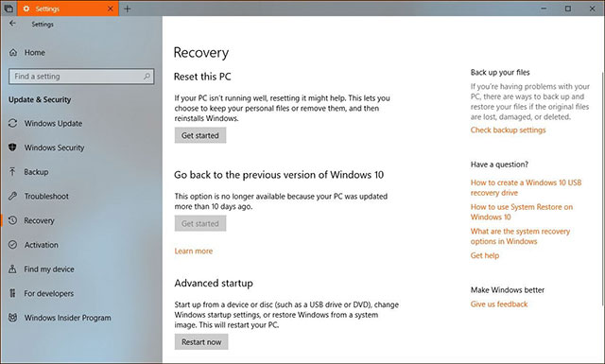The width and height of the screenshot is (605, 364).
Task: Click the Update & Security heading
Action: pyautogui.click(x=40, y=99)
